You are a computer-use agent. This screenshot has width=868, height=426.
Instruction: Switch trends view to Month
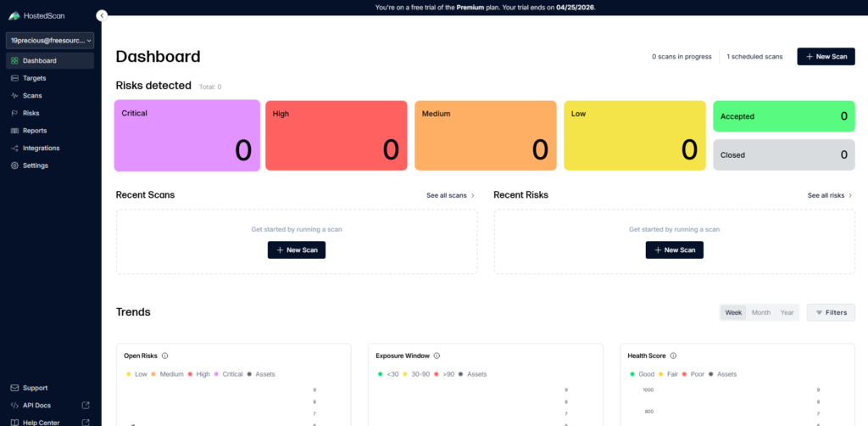(x=761, y=312)
